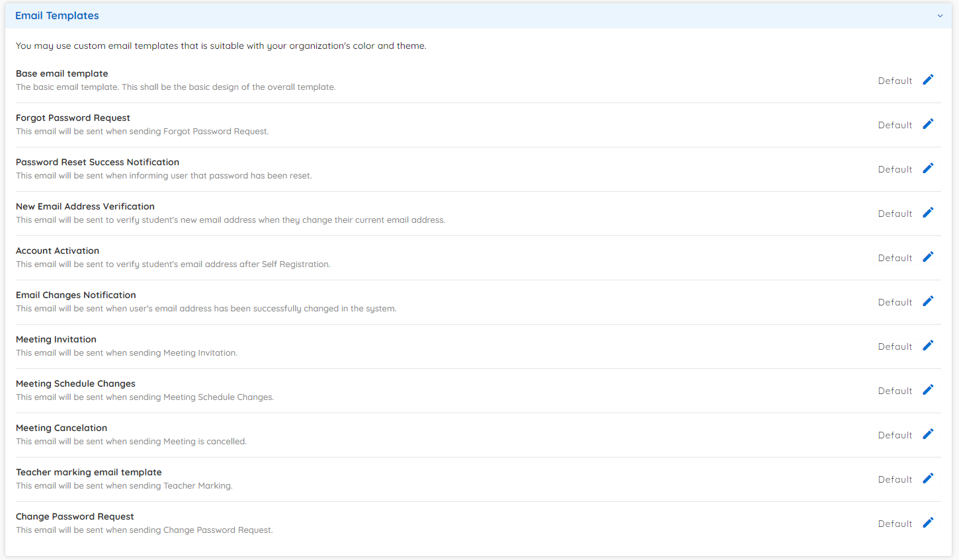Collapse the Email Templates section
Viewport: 959px width, 560px height.
click(940, 15)
